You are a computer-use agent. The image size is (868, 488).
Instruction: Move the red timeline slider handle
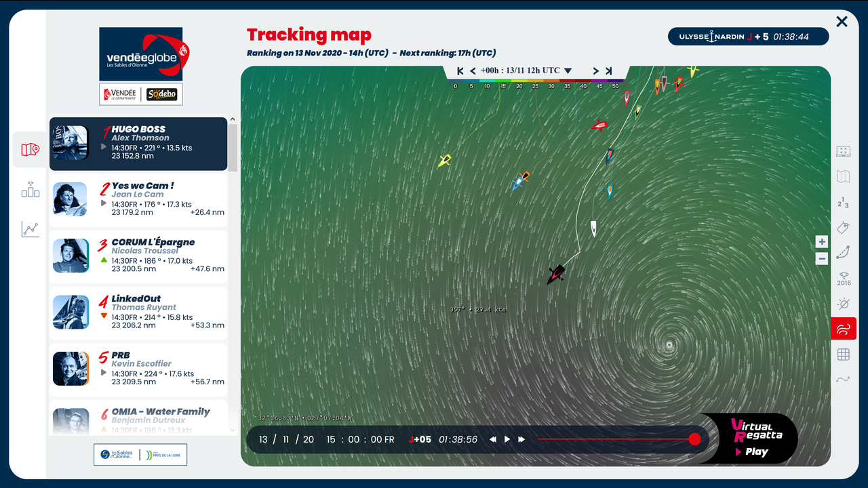coord(694,439)
